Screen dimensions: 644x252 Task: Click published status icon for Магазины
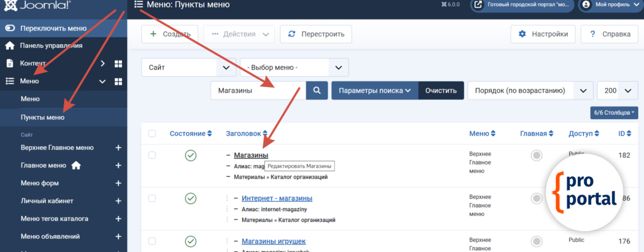point(191,156)
